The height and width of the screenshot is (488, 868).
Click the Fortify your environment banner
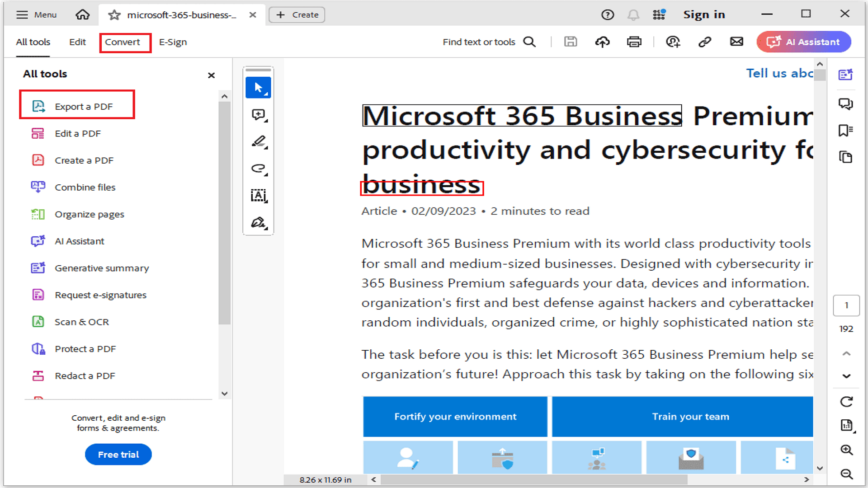tap(455, 417)
